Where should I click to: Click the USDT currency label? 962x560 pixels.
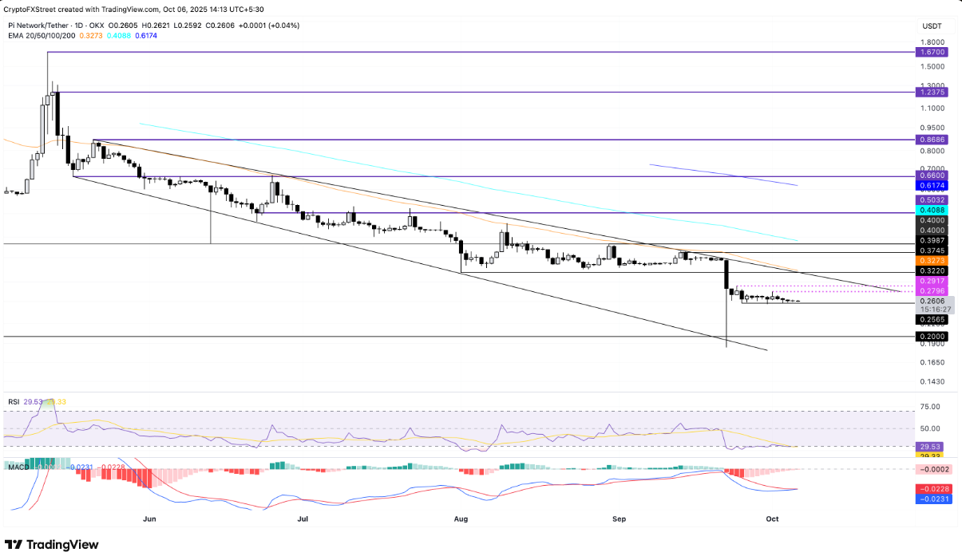click(x=931, y=26)
